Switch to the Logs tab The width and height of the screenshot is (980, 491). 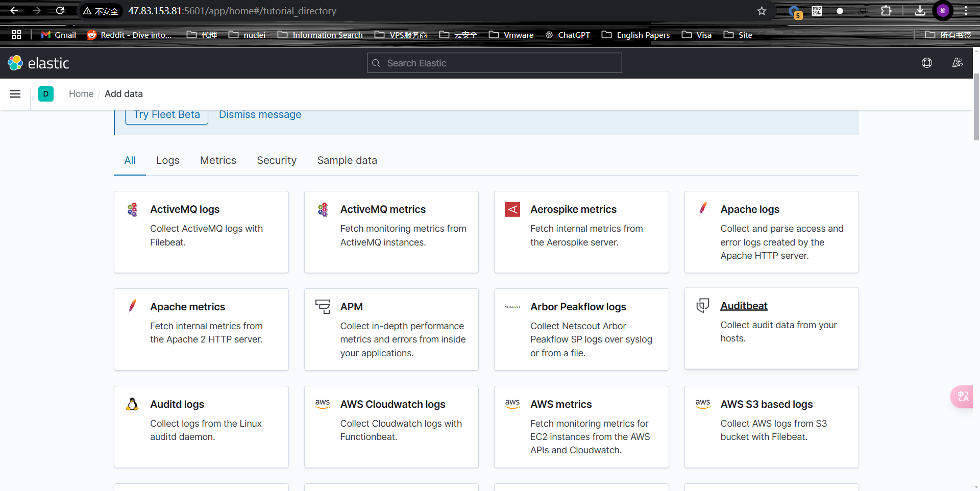point(168,160)
